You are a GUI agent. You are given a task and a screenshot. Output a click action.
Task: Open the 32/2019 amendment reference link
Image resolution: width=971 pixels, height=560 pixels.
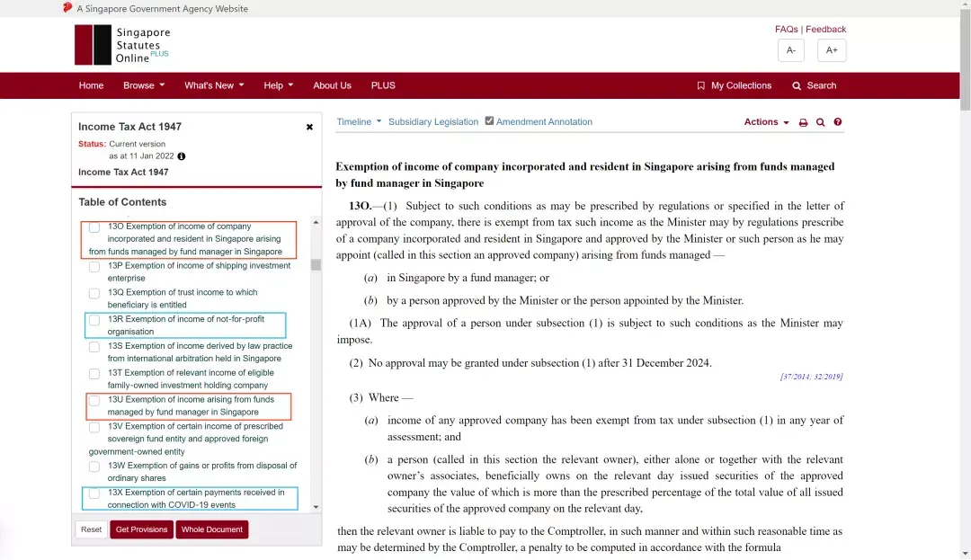click(x=827, y=377)
